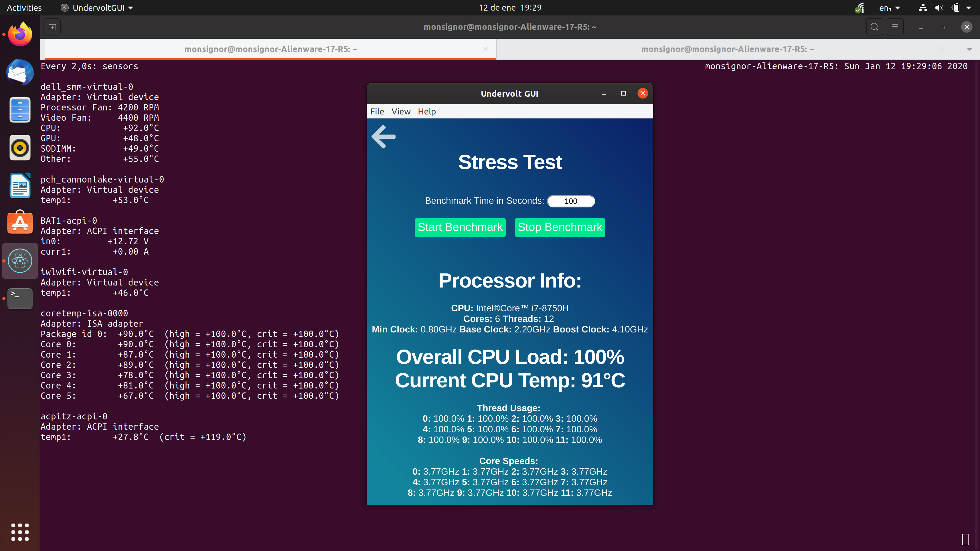
Task: Click the network status icon in top bar
Action: (x=922, y=8)
